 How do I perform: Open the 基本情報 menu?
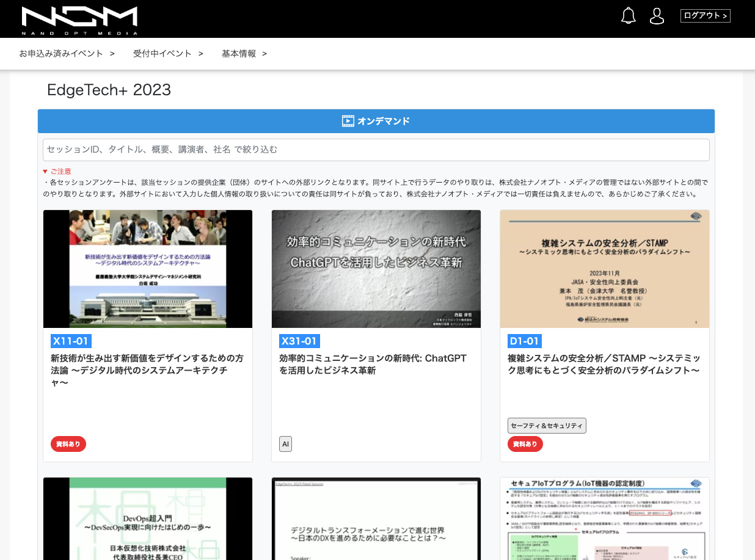(244, 54)
